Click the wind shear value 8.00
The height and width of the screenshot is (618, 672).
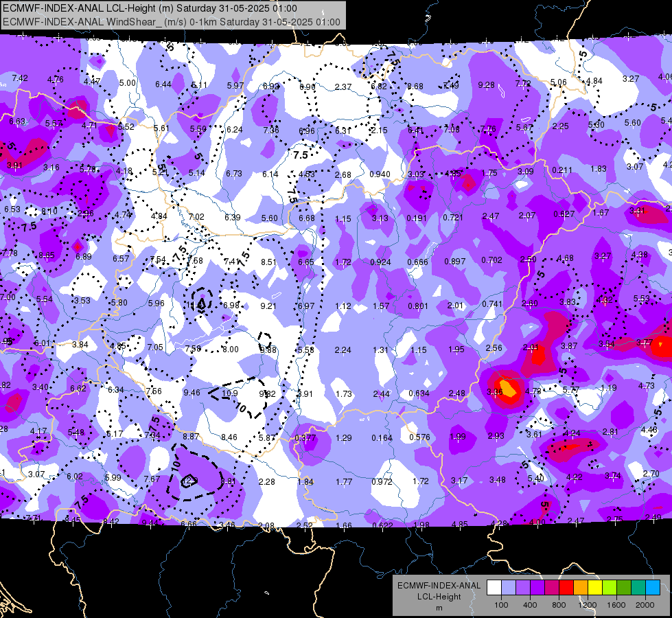pos(230,349)
